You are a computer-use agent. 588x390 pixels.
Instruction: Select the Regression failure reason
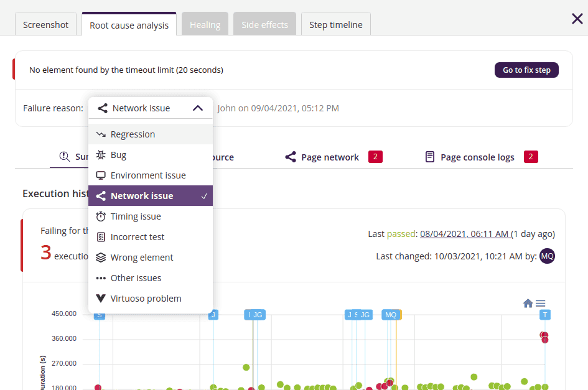pyautogui.click(x=133, y=134)
